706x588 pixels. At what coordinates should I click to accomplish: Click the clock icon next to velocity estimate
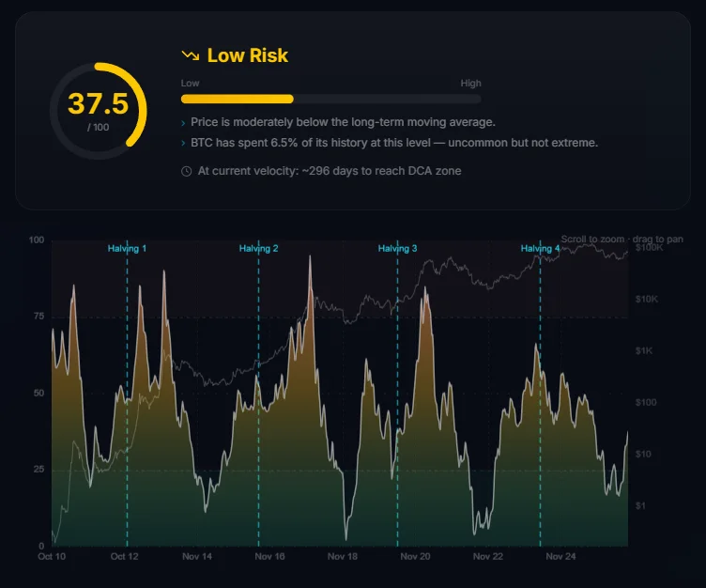187,171
